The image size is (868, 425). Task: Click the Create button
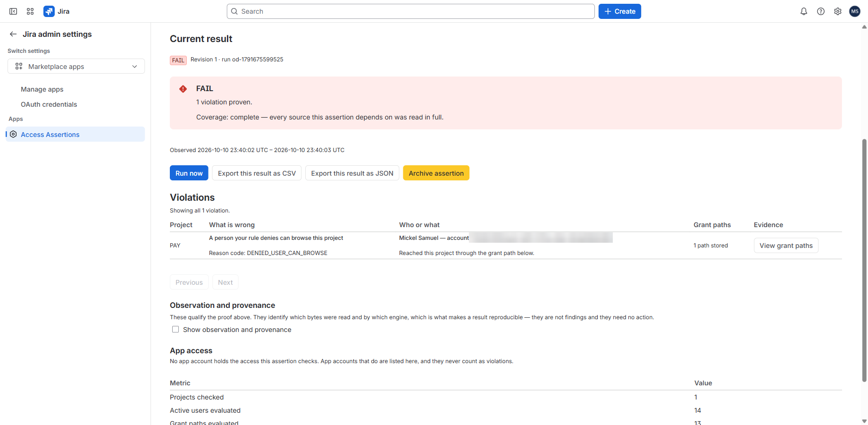click(x=619, y=11)
